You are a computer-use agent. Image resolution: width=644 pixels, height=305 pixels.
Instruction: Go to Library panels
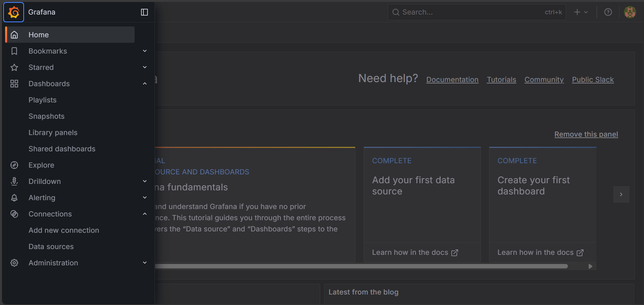click(53, 133)
